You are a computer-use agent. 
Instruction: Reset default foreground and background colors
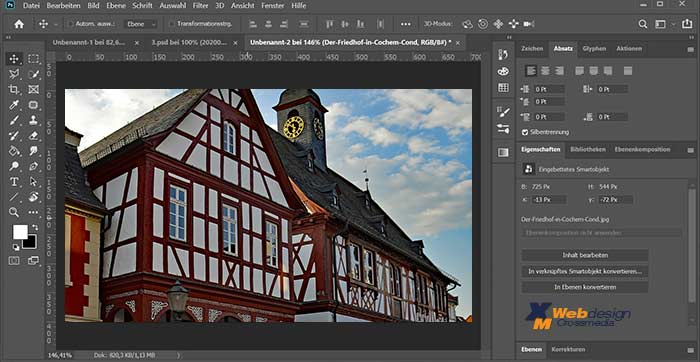point(16,247)
